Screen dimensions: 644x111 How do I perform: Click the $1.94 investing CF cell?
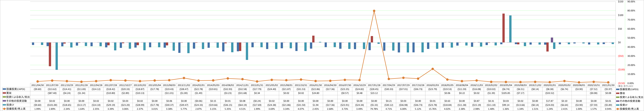(316, 105)
